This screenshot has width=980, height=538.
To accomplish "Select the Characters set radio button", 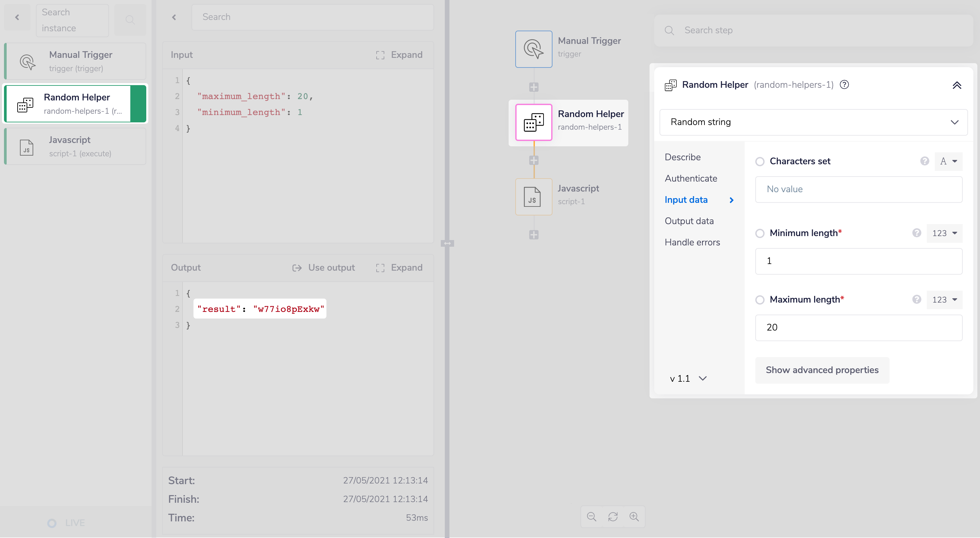I will 760,161.
